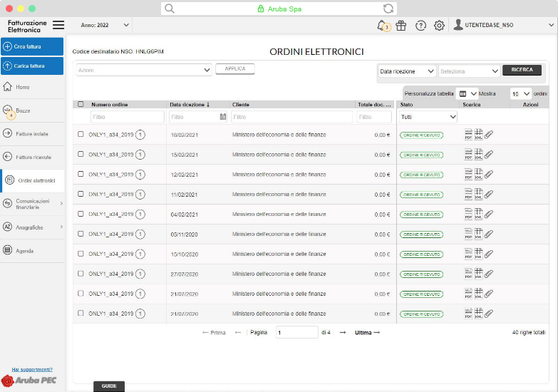This screenshot has width=558, height=392.
Task: Check the order row dated 04/02/2021
Action: [x=81, y=214]
